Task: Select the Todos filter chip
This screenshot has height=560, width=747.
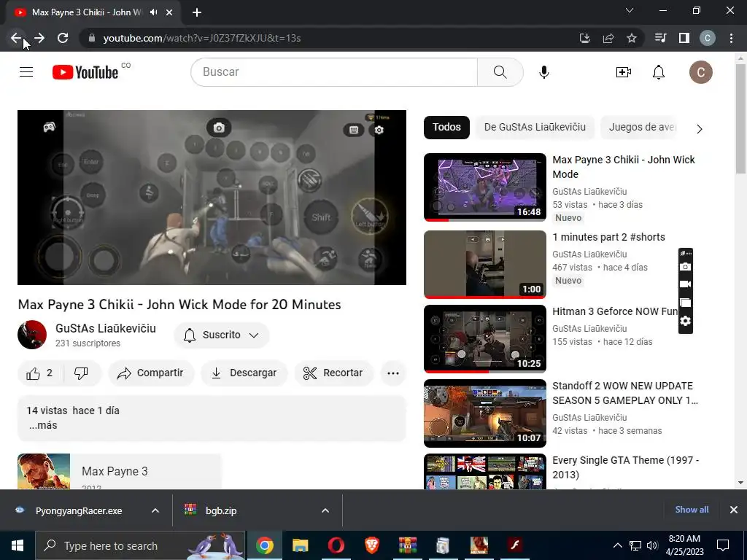Action: (446, 127)
